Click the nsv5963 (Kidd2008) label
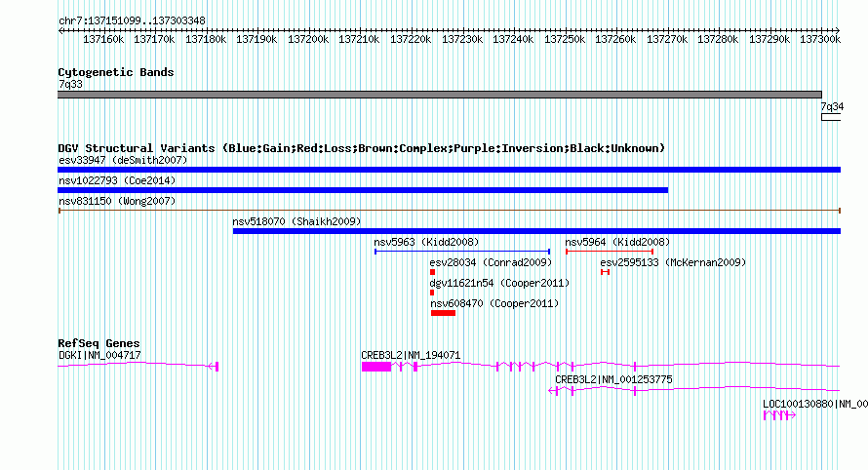The width and height of the screenshot is (868, 470). 426,242
